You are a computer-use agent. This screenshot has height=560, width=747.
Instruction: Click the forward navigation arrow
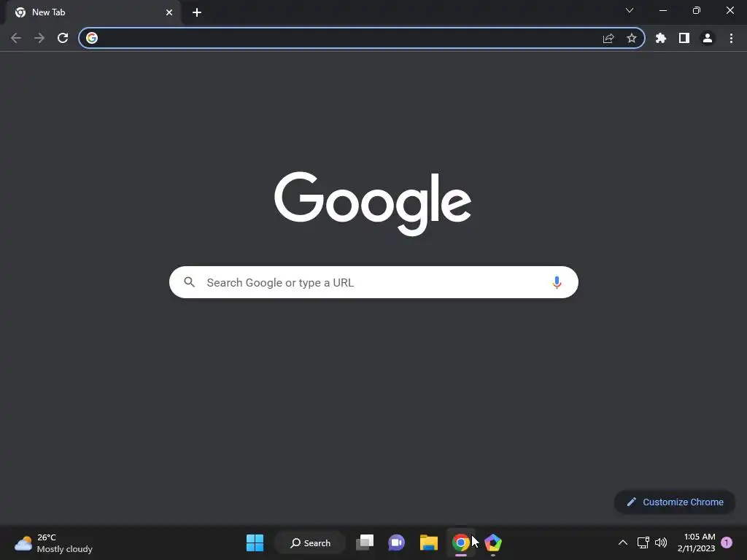[39, 38]
